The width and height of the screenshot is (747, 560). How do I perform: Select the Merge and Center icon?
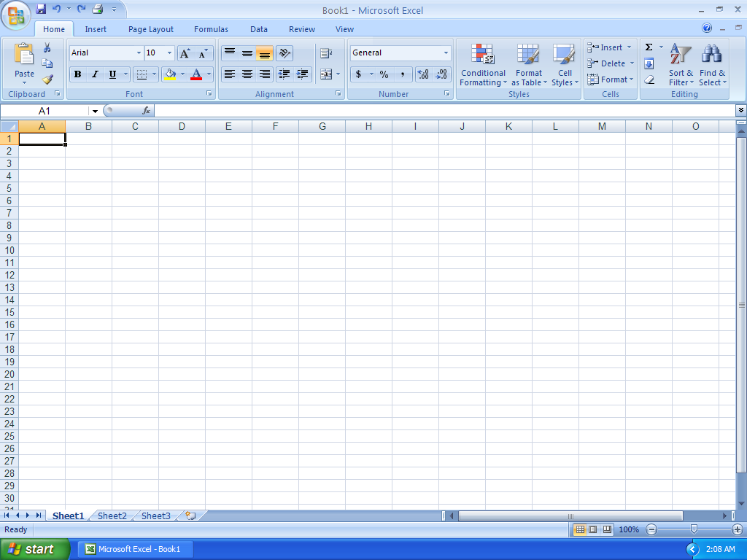coord(326,74)
